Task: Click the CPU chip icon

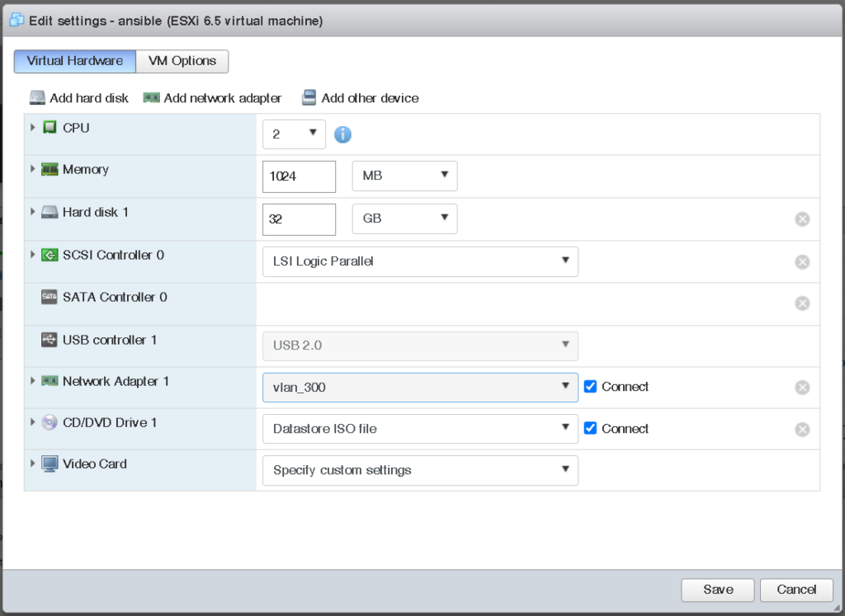Action: pyautogui.click(x=50, y=128)
